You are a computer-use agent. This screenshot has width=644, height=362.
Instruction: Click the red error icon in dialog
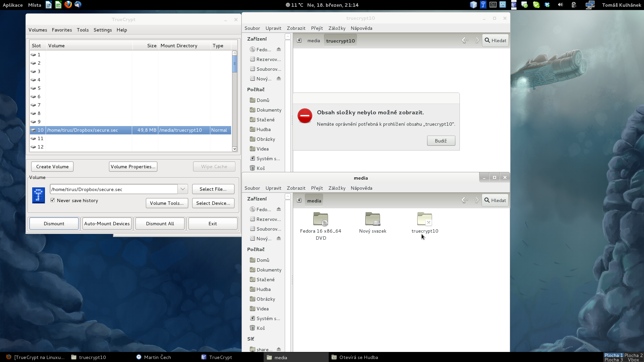[305, 116]
